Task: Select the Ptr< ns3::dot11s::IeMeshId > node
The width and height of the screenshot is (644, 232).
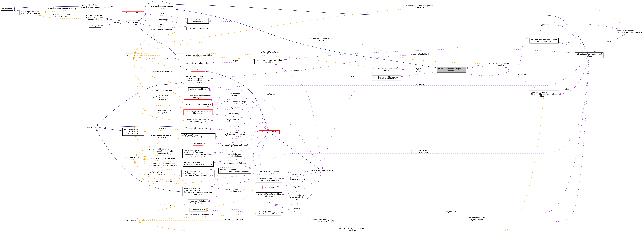Action: (198, 21)
